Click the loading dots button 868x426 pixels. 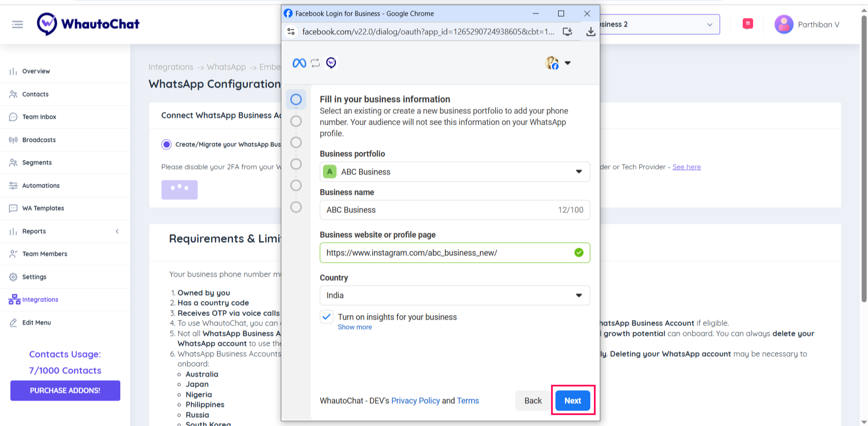point(180,189)
